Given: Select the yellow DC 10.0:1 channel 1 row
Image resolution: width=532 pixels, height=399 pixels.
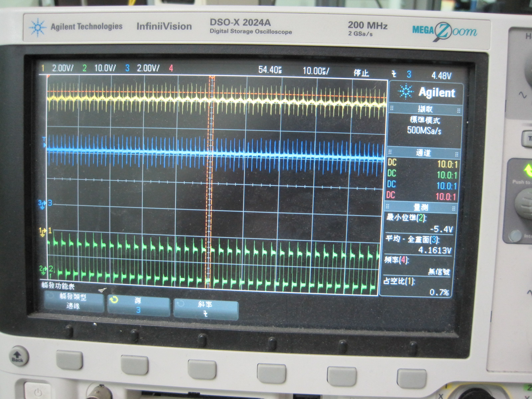Looking at the screenshot, I should 423,164.
